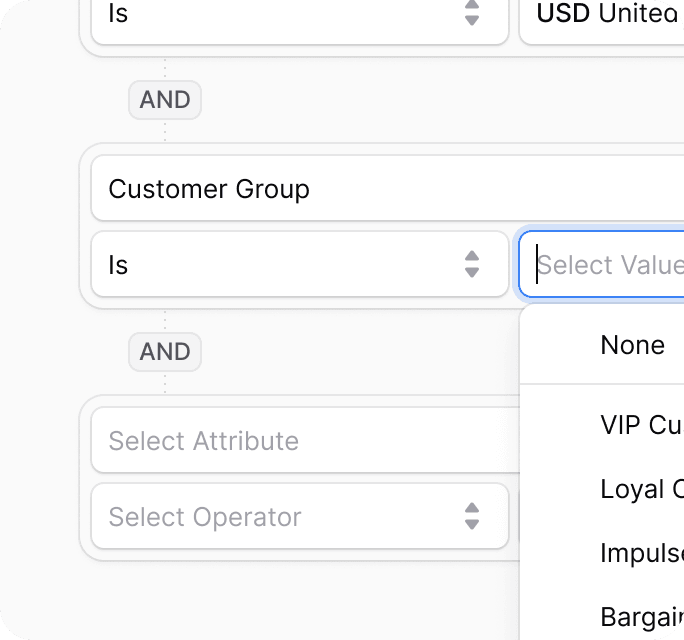Click the divider line below the None option
Image resolution: width=684 pixels, height=640 pixels.
601,384
